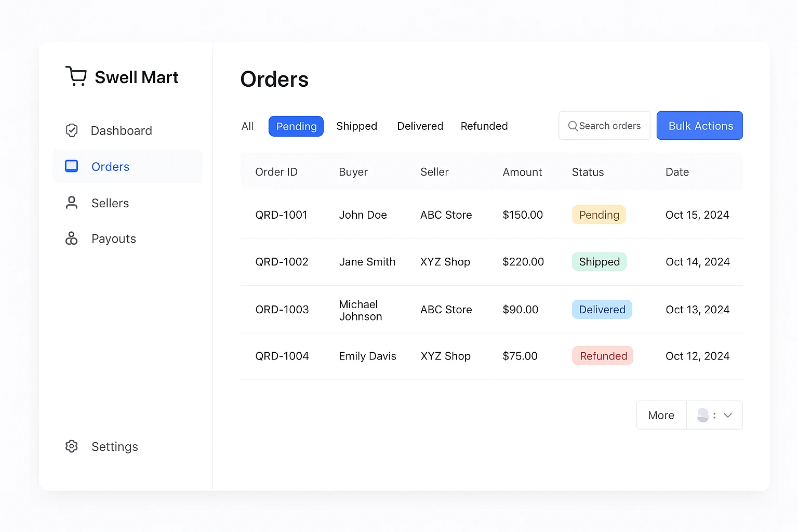Click the magnifier icon in search box
The width and height of the screenshot is (798, 532).
pos(573,126)
